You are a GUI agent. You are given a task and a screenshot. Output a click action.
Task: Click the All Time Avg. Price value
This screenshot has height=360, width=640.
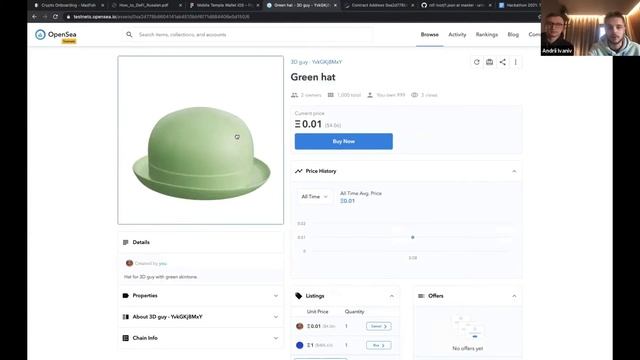[x=347, y=201]
